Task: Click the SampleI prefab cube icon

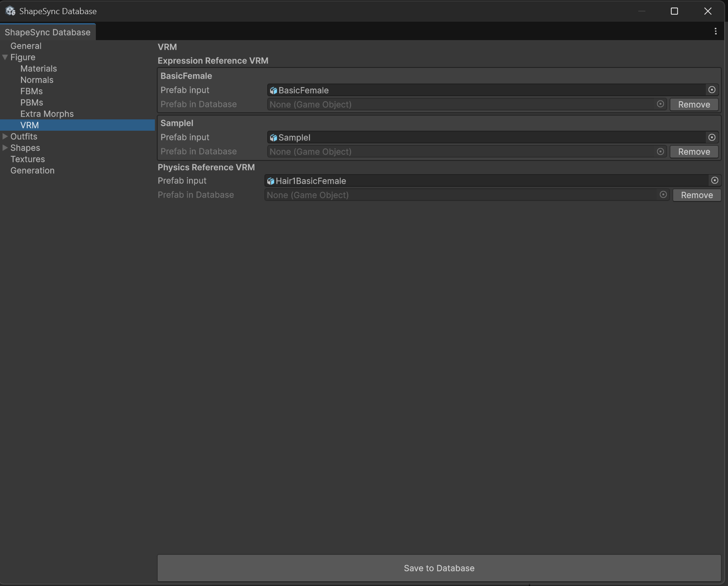Action: click(x=273, y=137)
